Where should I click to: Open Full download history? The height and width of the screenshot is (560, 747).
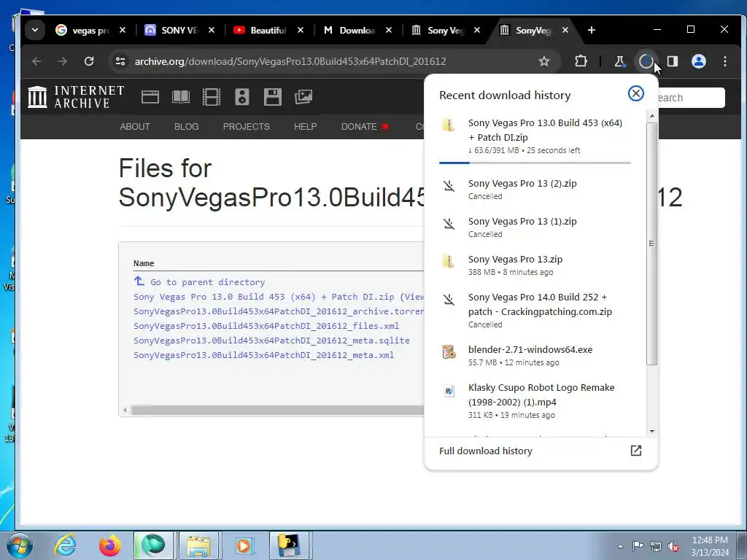[x=541, y=451]
